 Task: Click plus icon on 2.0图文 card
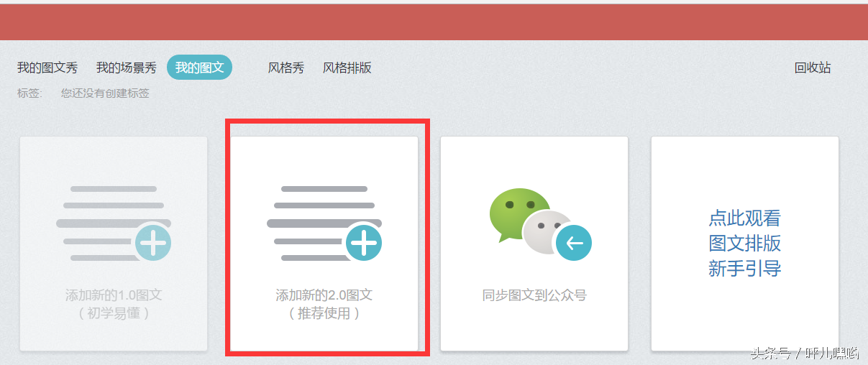pos(364,243)
